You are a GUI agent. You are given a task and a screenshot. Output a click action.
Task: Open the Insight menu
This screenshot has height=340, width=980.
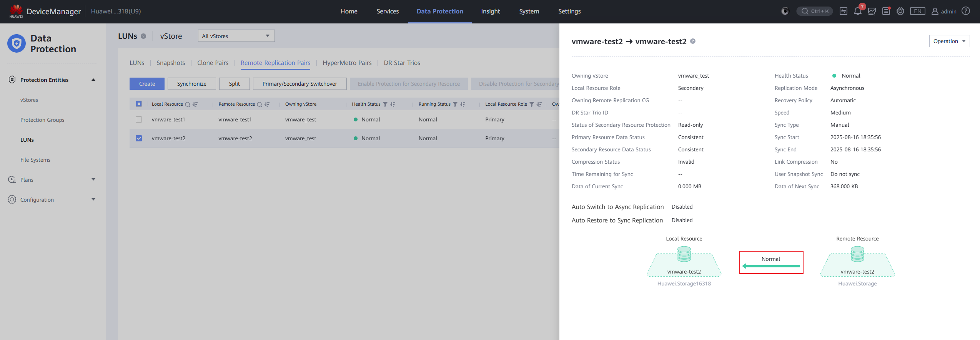[490, 11]
